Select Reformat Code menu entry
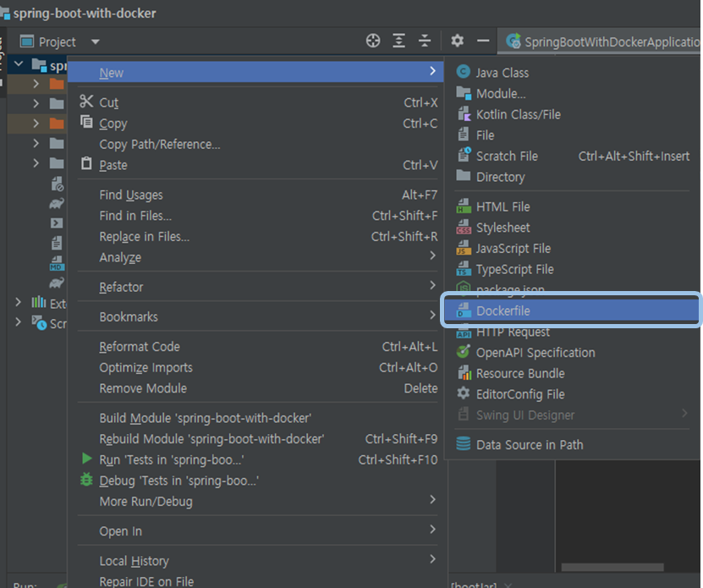703x588 pixels. click(257, 346)
